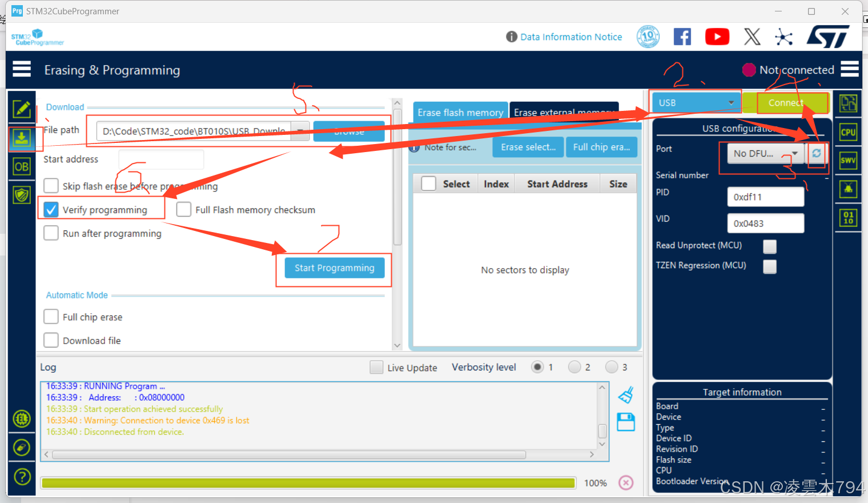Open ST YouTube channel icon
The width and height of the screenshot is (868, 503).
point(717,37)
